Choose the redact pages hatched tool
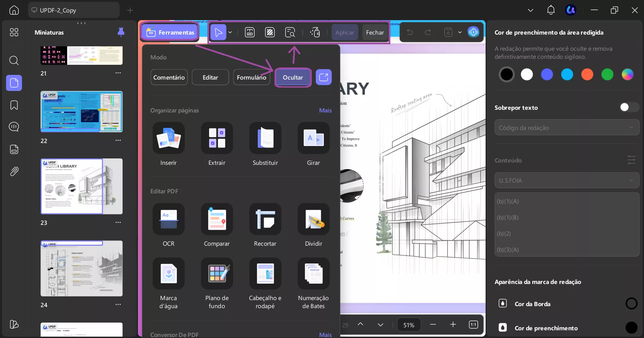 tap(270, 32)
